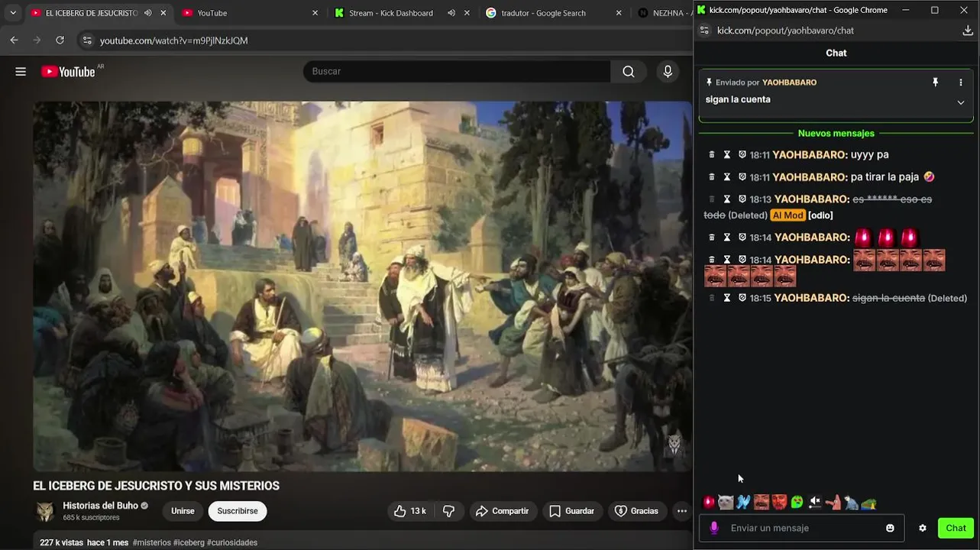Open the YouTube hamburger guide menu

[21, 71]
